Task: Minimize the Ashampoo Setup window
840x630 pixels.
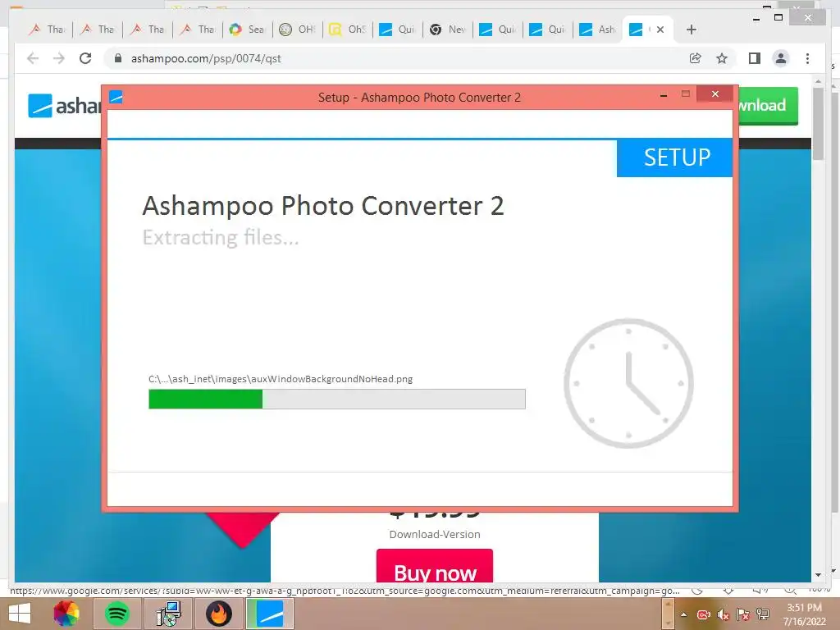Action: coord(664,95)
